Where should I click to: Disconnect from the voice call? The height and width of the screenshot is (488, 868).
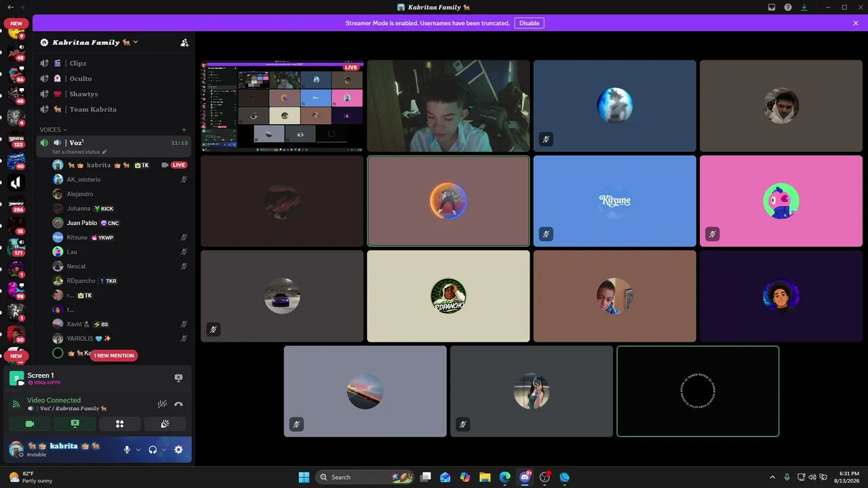178,404
